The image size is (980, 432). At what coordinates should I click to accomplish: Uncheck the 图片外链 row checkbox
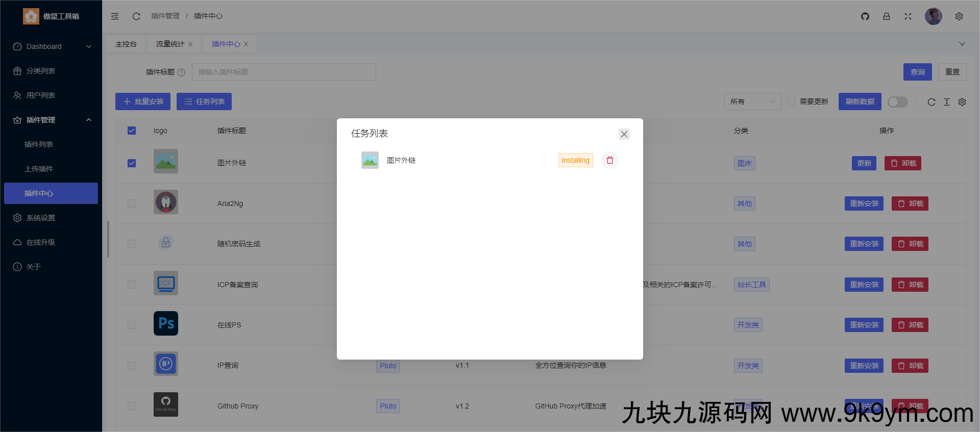coord(132,163)
